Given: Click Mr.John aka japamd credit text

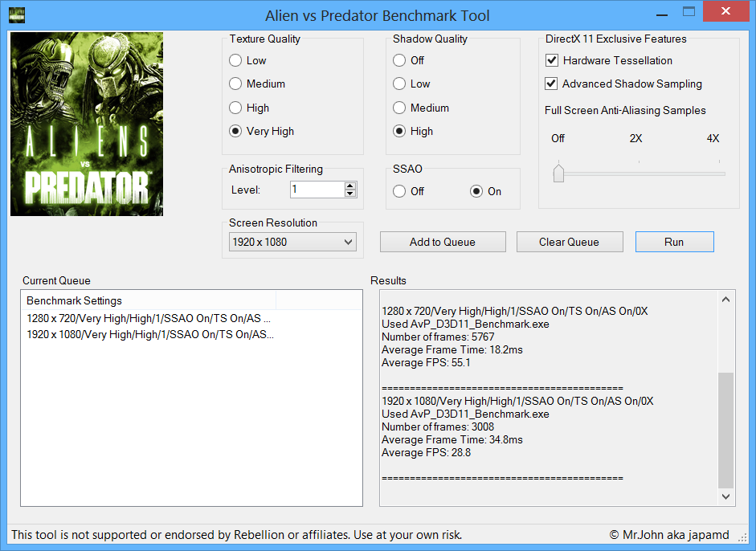Looking at the screenshot, I should coord(669,535).
